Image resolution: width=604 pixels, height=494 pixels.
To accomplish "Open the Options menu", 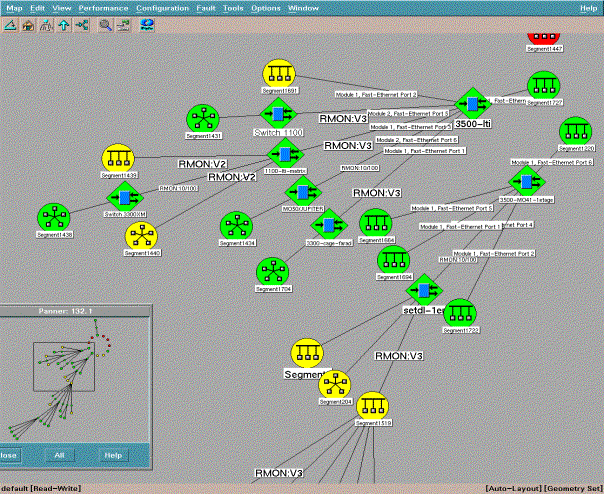I will click(266, 8).
